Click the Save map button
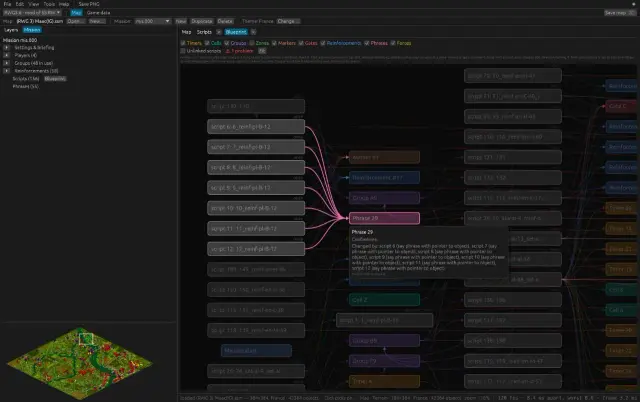Viewport: 640px width, 402px height. point(620,13)
